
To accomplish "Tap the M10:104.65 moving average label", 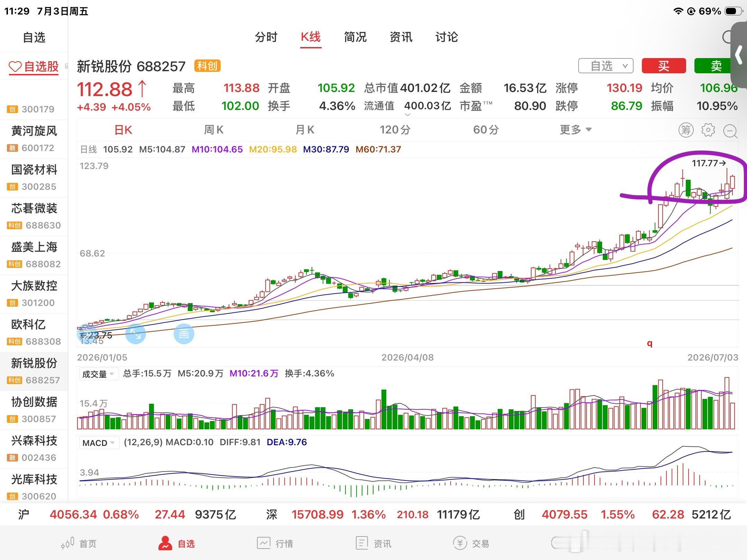I will click(217, 149).
